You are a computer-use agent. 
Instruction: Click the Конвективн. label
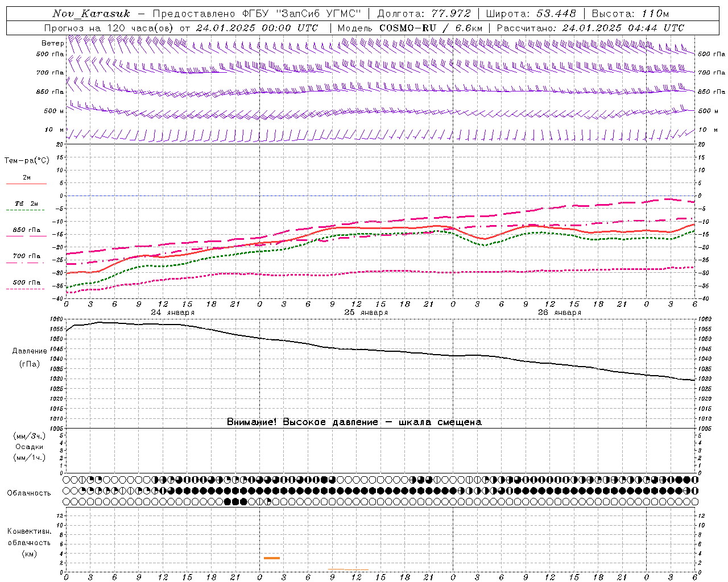pyautogui.click(x=29, y=531)
